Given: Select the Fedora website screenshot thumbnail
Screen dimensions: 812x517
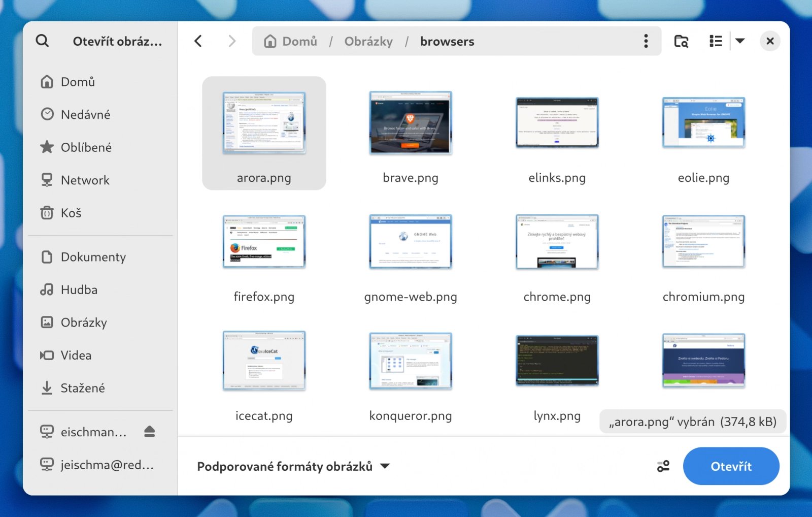Looking at the screenshot, I should (x=703, y=360).
